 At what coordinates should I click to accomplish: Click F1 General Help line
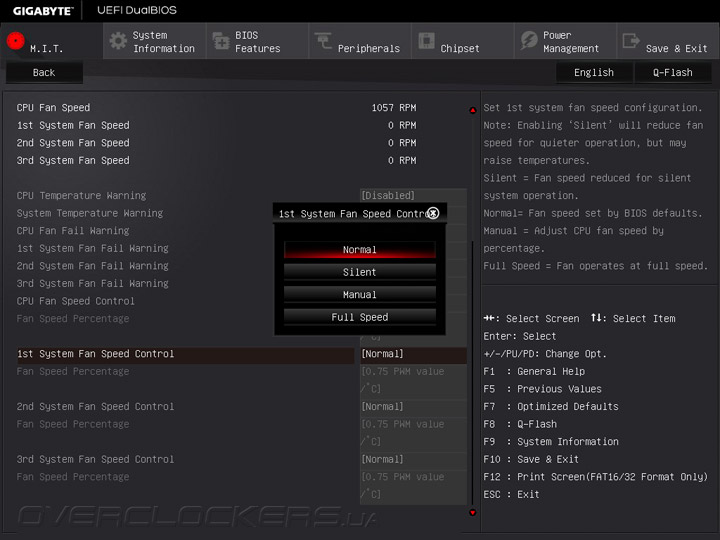(534, 371)
